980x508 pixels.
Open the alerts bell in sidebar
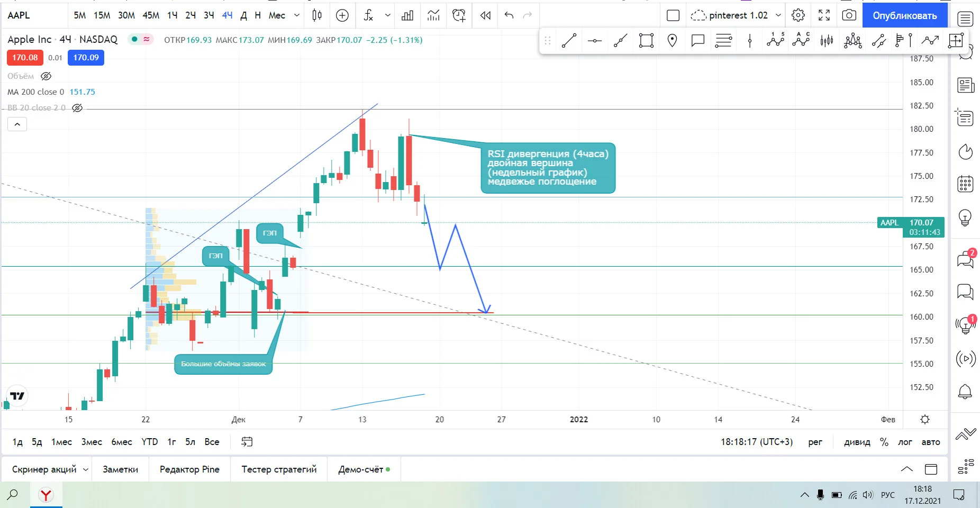[x=965, y=392]
